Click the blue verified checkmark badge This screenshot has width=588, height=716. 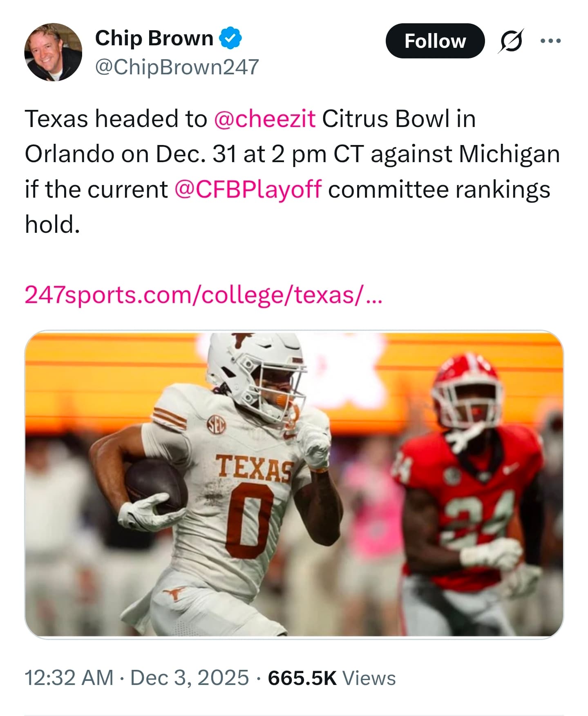(x=230, y=38)
